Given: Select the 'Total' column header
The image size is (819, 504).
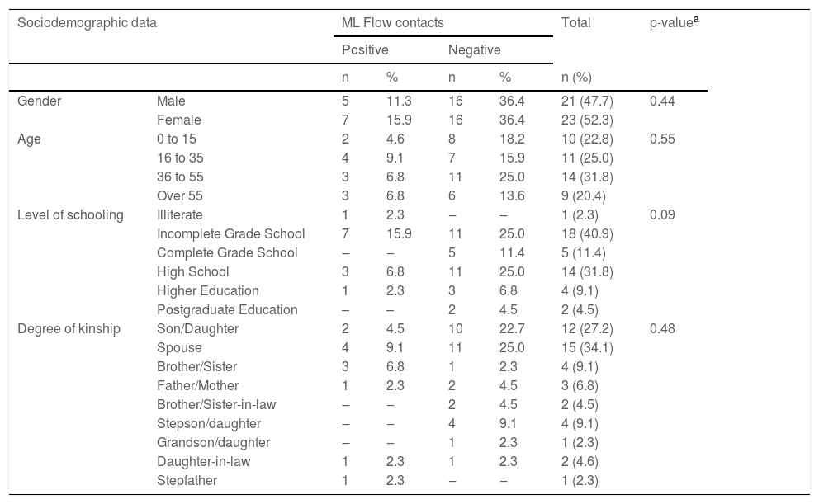Looking at the screenshot, I should click(575, 24).
